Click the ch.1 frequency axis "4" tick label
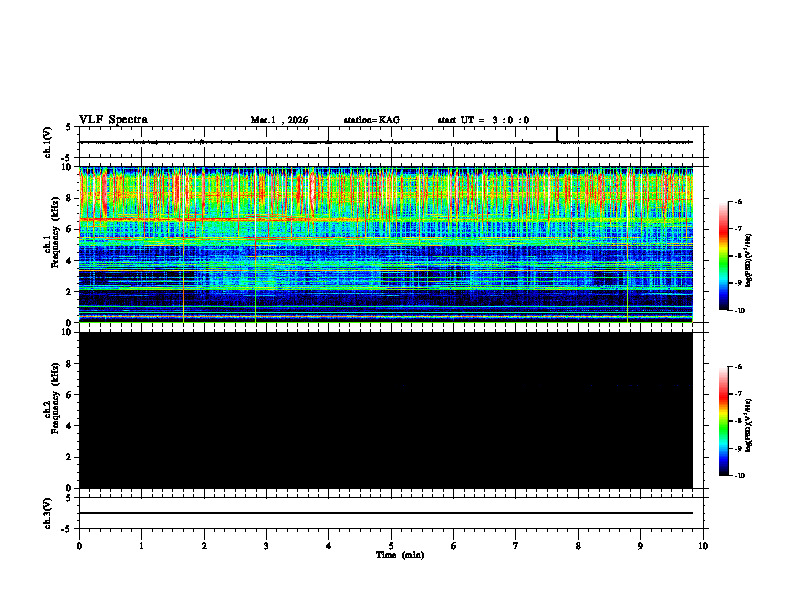The height and width of the screenshot is (612, 792). pos(70,260)
